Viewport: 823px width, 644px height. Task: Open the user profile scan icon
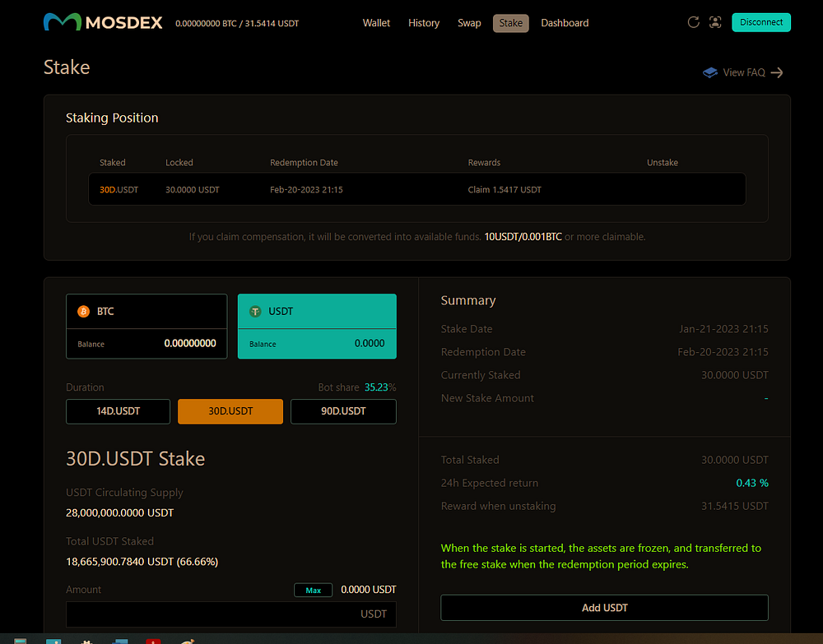coord(715,22)
